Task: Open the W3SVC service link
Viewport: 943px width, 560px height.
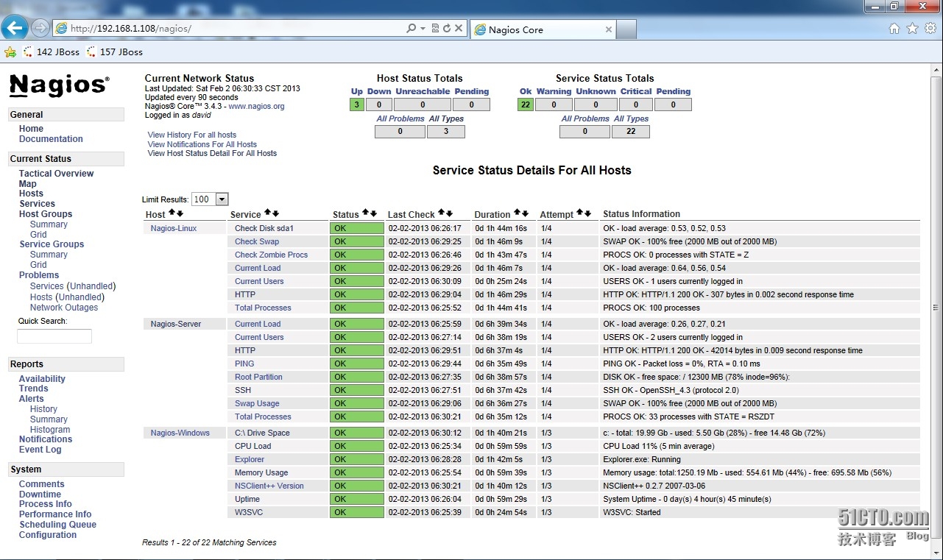Action: point(249,512)
